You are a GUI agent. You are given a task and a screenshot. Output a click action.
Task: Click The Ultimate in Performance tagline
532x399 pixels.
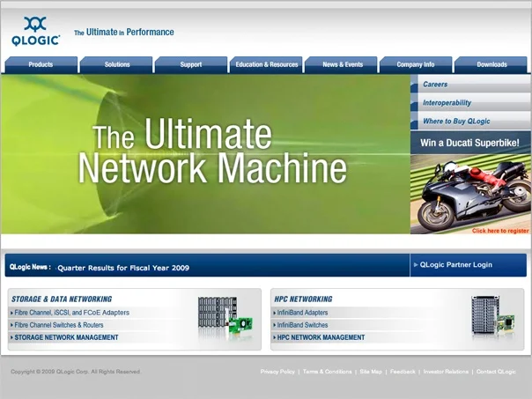click(x=124, y=33)
